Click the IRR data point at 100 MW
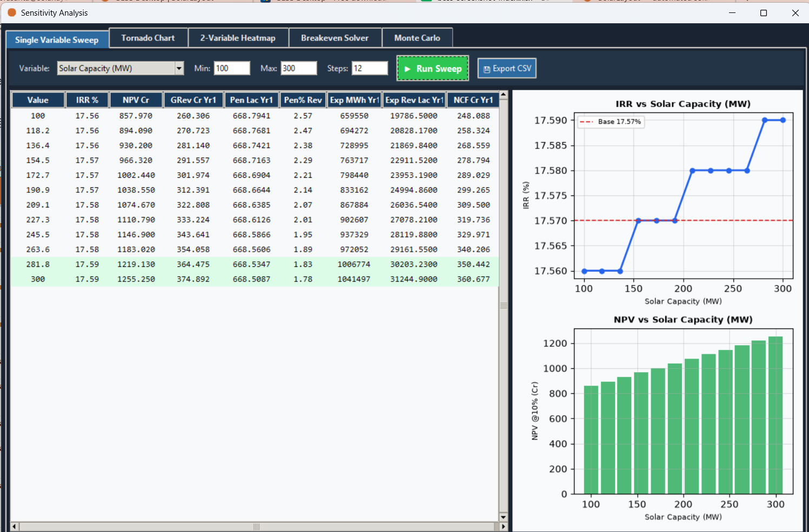This screenshot has width=809, height=532. click(584, 271)
